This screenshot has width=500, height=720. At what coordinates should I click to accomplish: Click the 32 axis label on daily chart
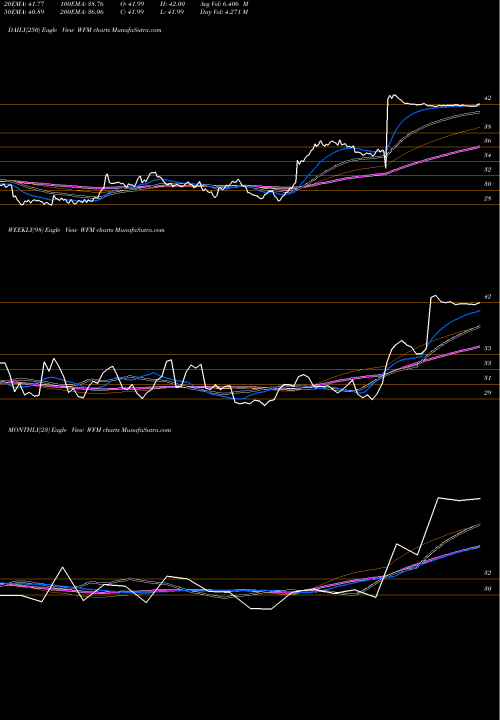click(488, 170)
